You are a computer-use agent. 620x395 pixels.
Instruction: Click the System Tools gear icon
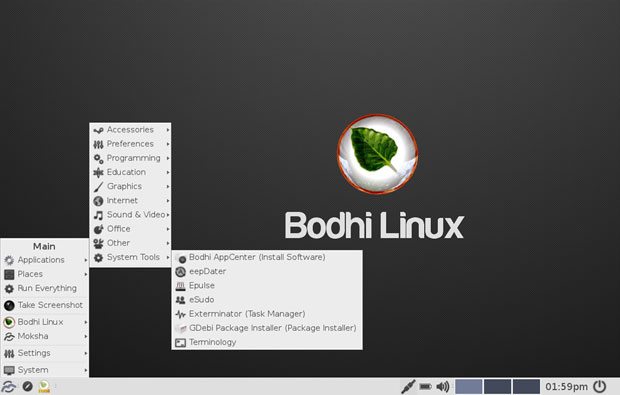[x=98, y=258]
